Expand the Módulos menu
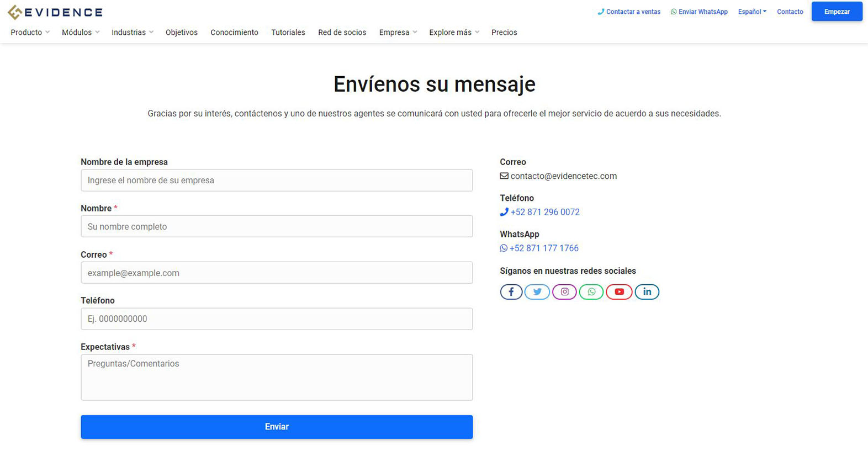The width and height of the screenshot is (868, 462). click(81, 33)
